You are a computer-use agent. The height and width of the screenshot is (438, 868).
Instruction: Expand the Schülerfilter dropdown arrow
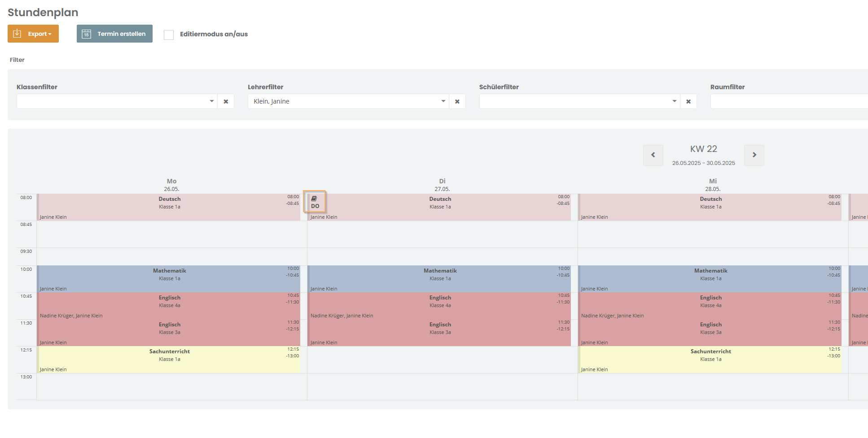(x=674, y=101)
